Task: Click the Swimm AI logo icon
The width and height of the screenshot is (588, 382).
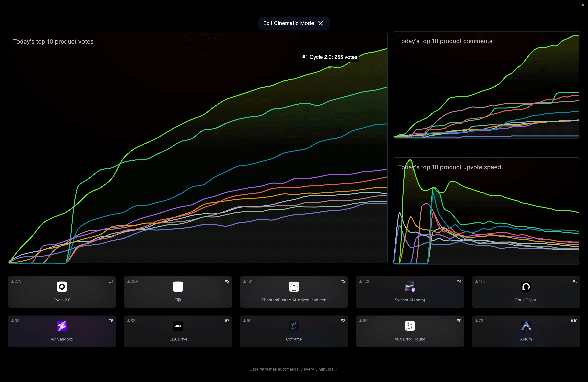Action: click(410, 287)
